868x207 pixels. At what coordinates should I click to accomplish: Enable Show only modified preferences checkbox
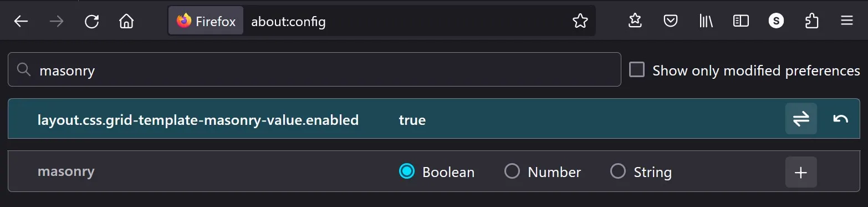637,70
